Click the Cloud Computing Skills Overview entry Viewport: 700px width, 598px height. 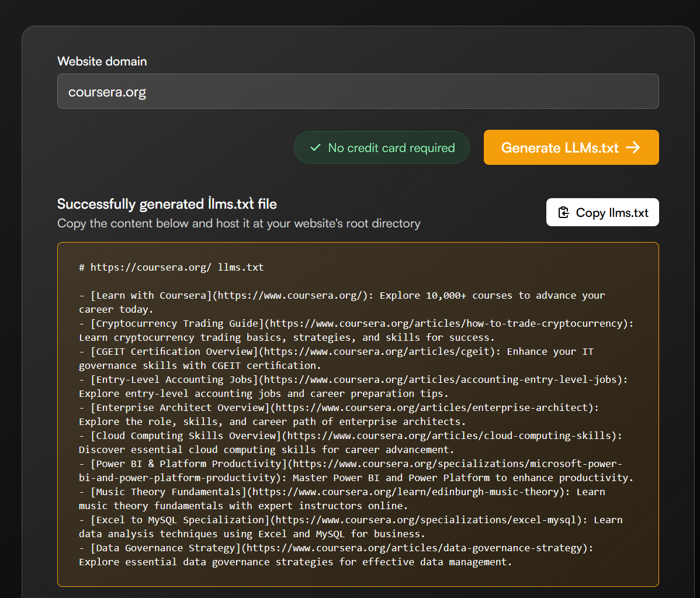pos(185,436)
